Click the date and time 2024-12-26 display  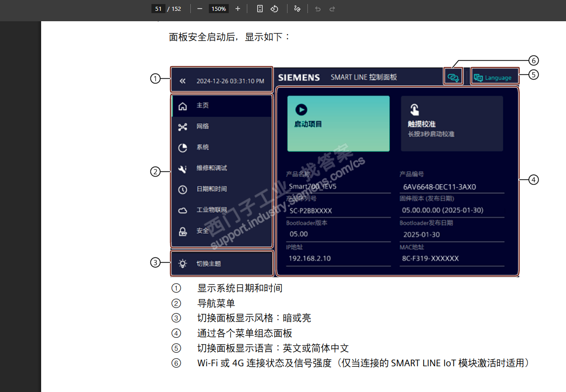click(x=231, y=81)
